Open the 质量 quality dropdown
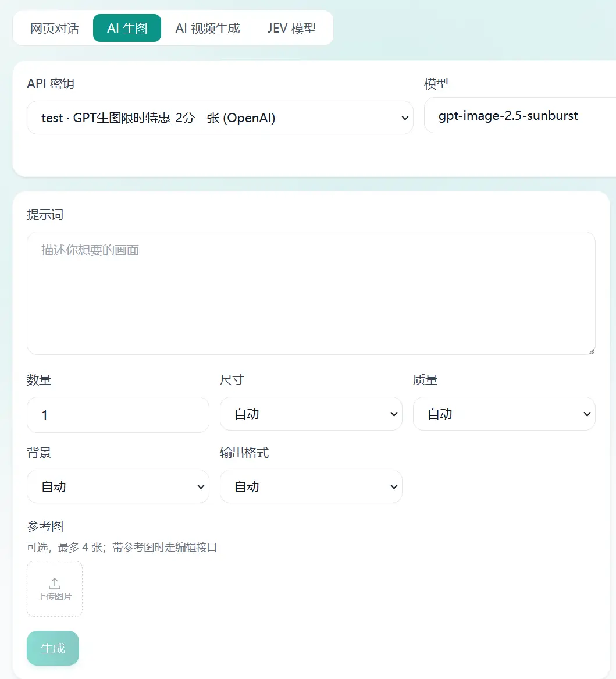 pos(504,414)
